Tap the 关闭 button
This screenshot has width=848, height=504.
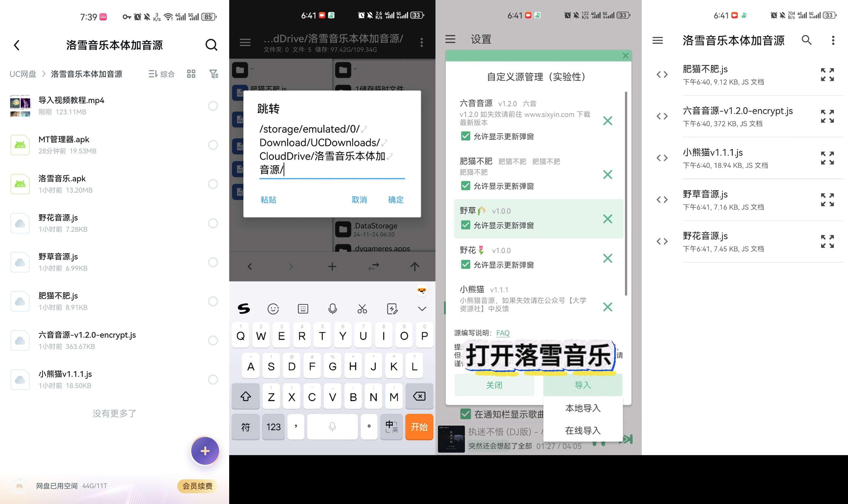(x=494, y=385)
